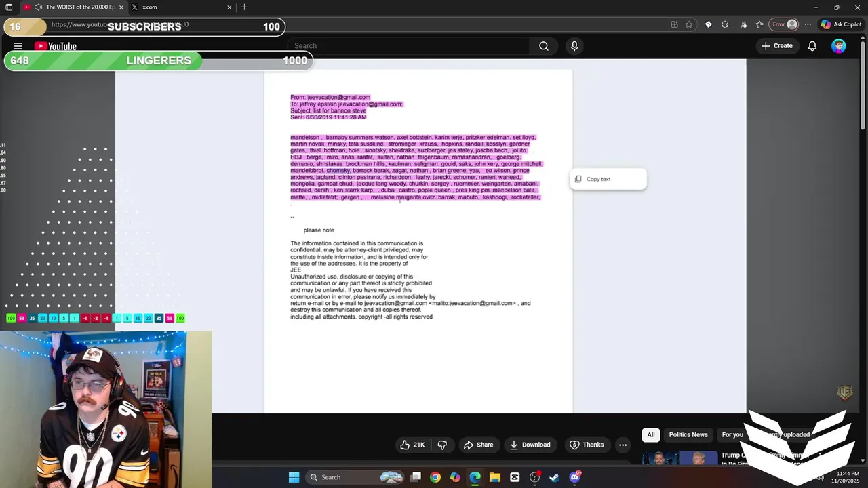Select the YouTube video tab
This screenshot has width=868, height=488.
73,7
